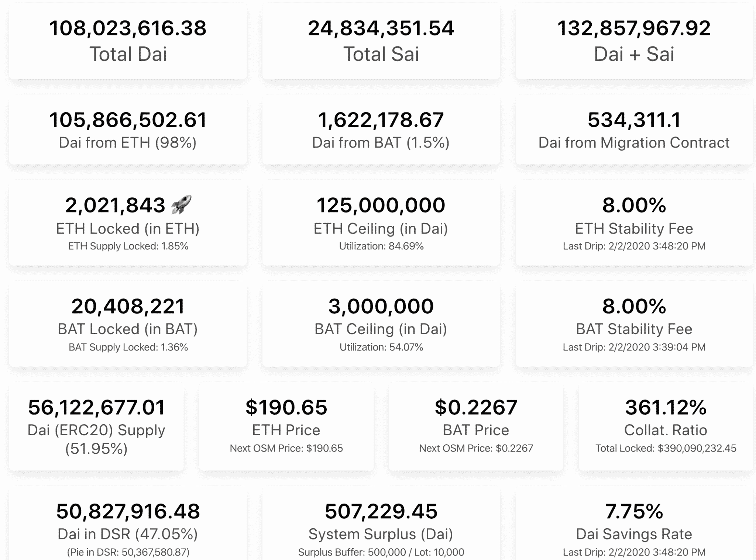Select the Total Sai card
The image size is (756, 560).
click(x=381, y=41)
